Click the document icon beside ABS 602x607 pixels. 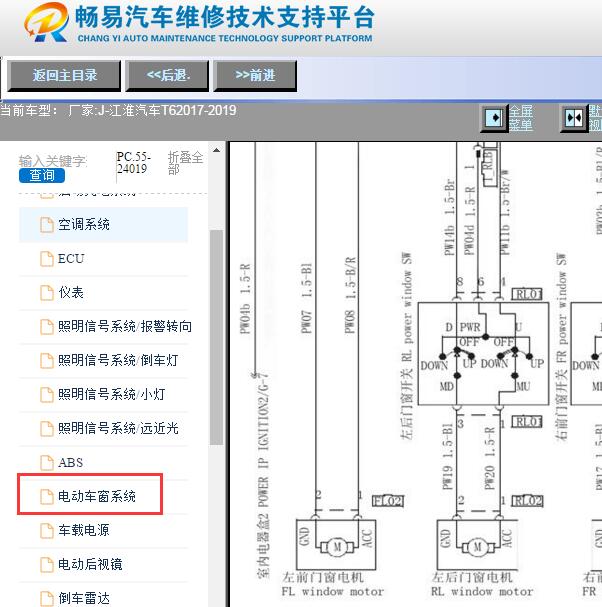[x=47, y=462]
